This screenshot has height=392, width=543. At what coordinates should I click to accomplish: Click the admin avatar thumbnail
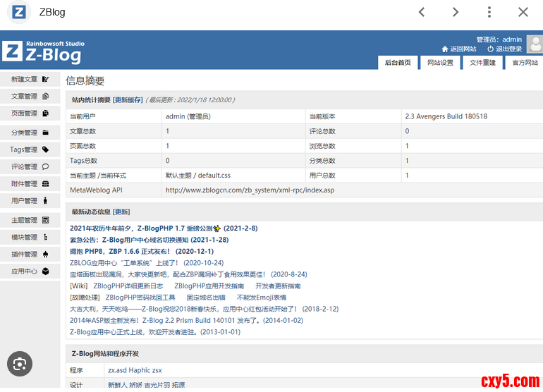pos(535,45)
